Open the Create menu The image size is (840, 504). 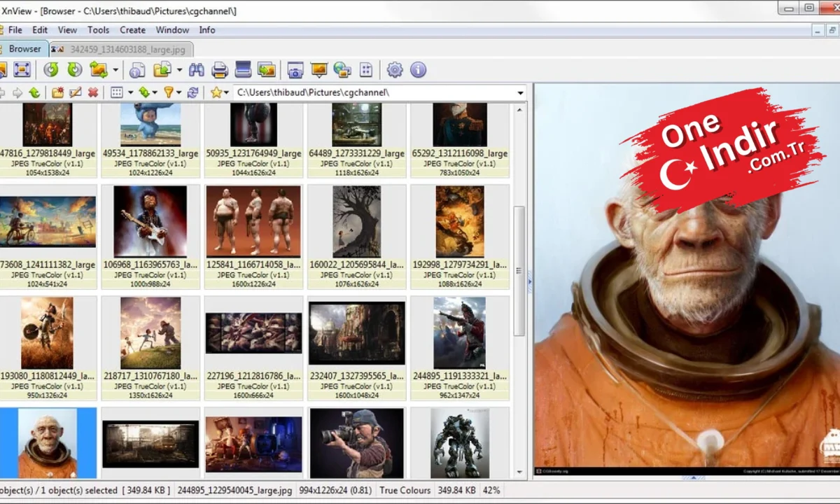pyautogui.click(x=132, y=30)
